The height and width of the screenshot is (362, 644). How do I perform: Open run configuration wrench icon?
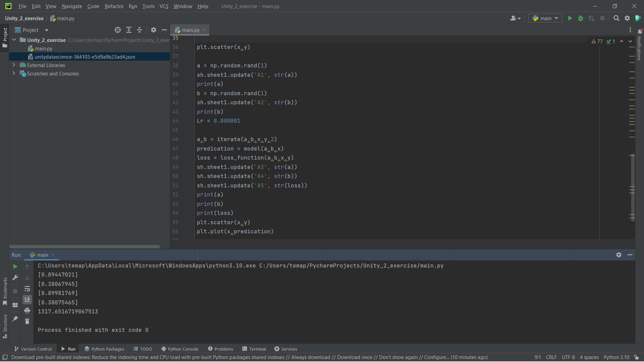pyautogui.click(x=15, y=278)
